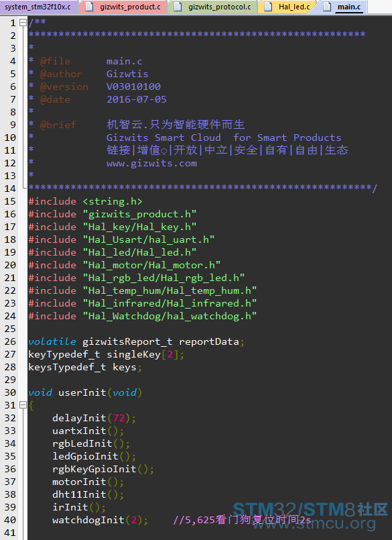Click line number 40 in the gutter
Image resolution: width=392 pixels, height=540 pixels.
tap(10, 520)
